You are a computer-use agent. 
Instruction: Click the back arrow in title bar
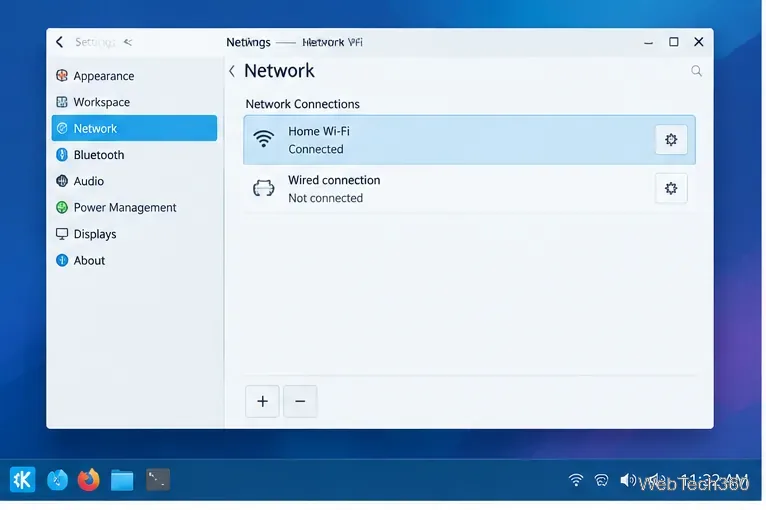pos(60,42)
